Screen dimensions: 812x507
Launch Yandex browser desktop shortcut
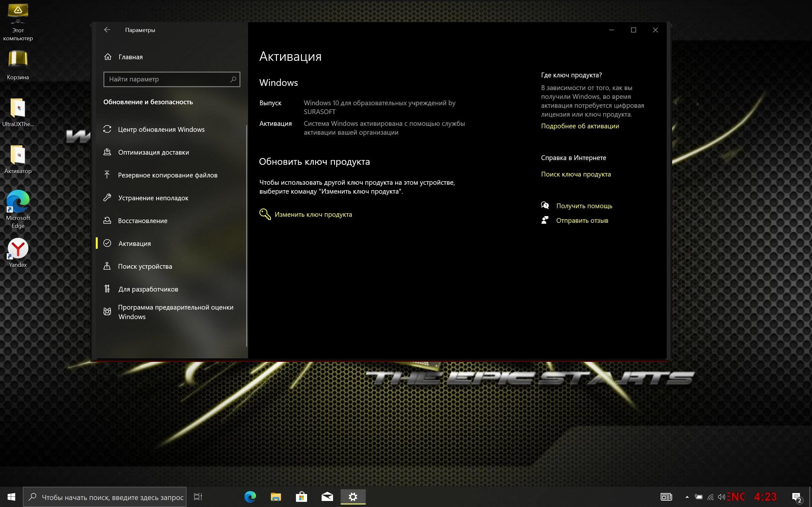click(x=18, y=249)
